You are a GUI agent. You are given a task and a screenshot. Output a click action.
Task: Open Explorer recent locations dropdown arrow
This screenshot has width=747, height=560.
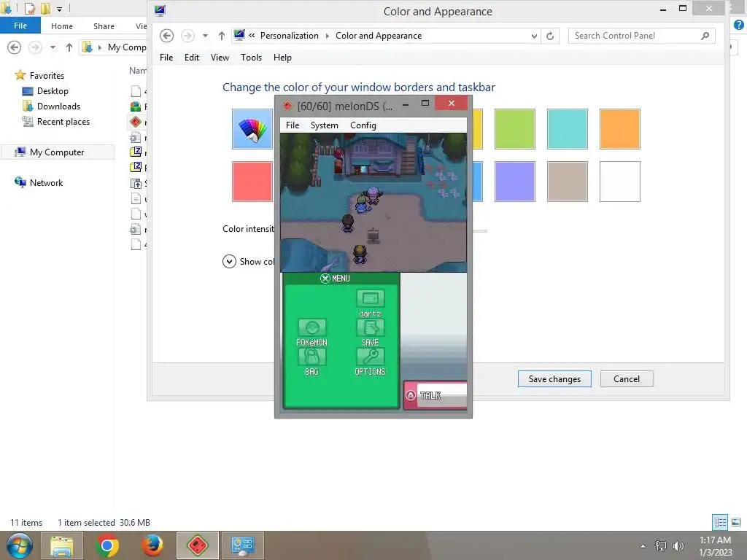[x=53, y=47]
